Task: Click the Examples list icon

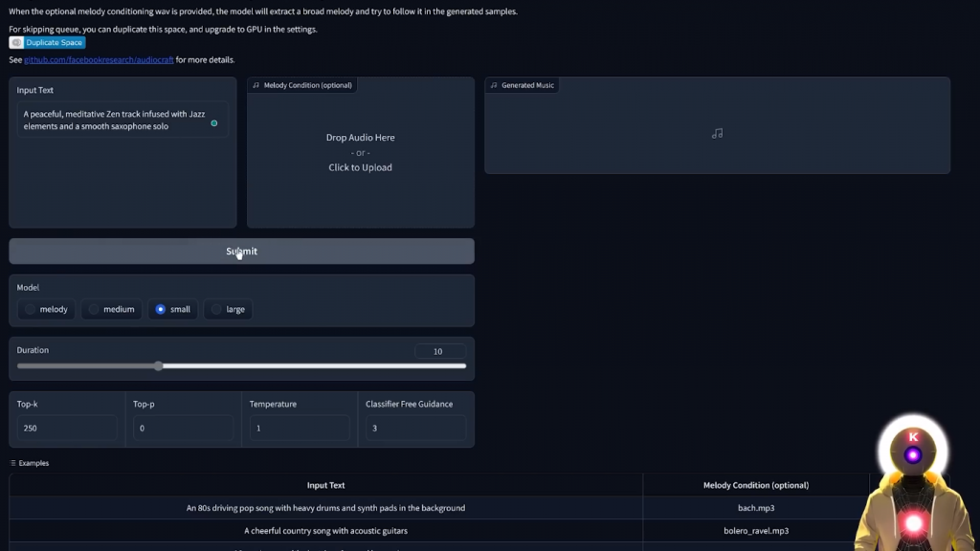Action: click(13, 463)
